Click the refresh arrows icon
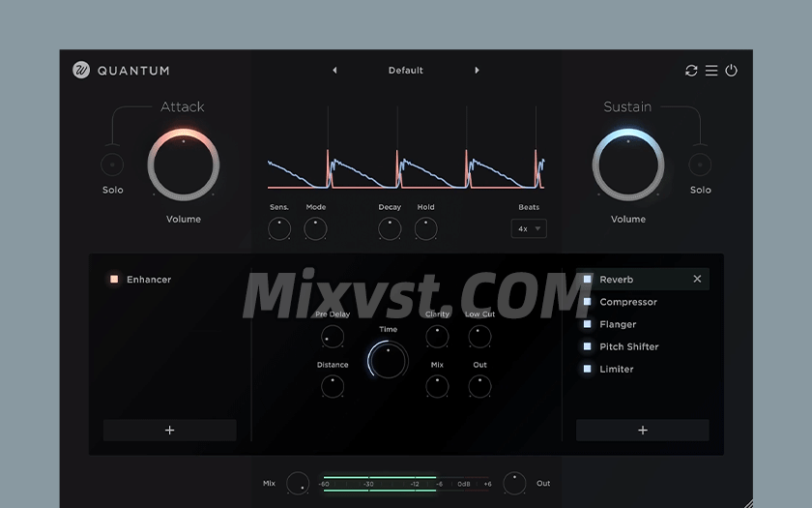The height and width of the screenshot is (508, 812). [x=691, y=71]
